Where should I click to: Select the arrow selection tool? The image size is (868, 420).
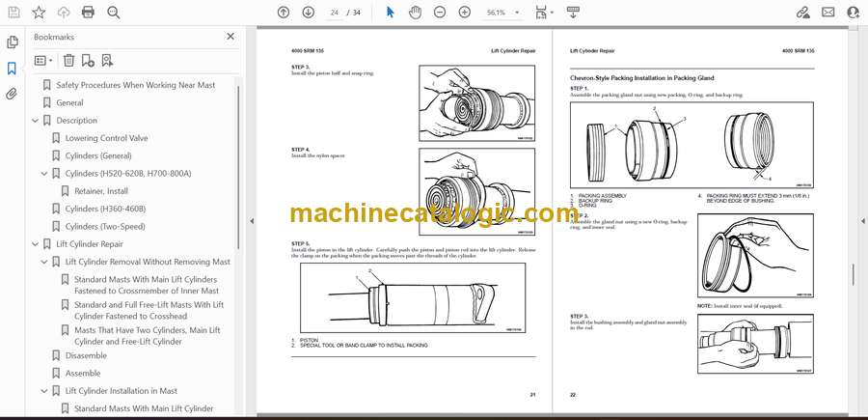click(x=391, y=13)
